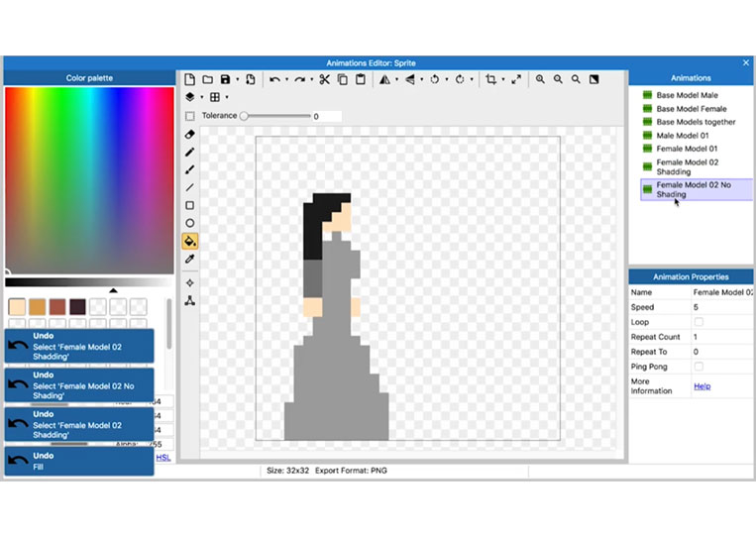Reset zoom with plain magnifier icon
Viewport: 756px width, 536px height.
click(576, 79)
